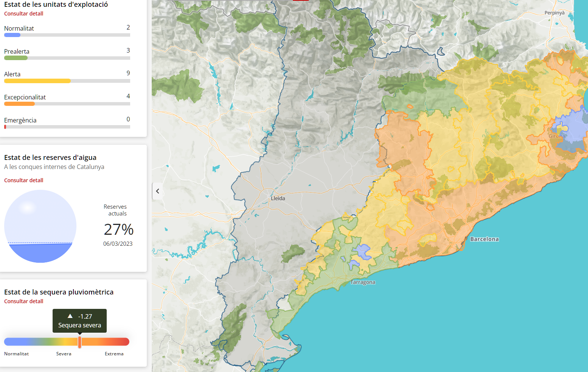Screen dimensions: 588x372
Task: Open 'Consultar detall' for Estat de la sequera pluviomètrica
Action: [x=23, y=301]
